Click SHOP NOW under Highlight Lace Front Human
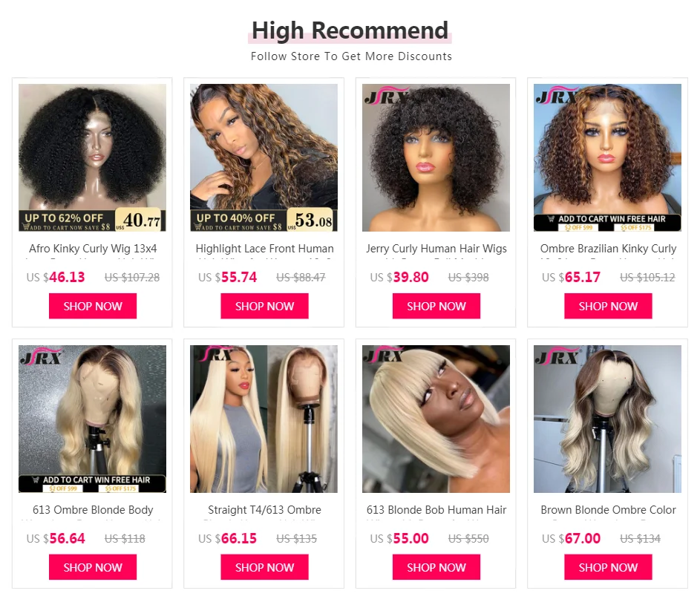The height and width of the screenshot is (605, 700). pos(264,306)
